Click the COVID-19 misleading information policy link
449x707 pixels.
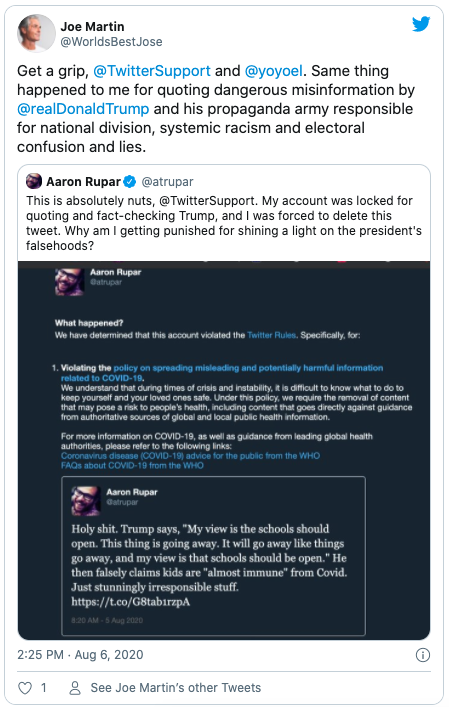222,373
